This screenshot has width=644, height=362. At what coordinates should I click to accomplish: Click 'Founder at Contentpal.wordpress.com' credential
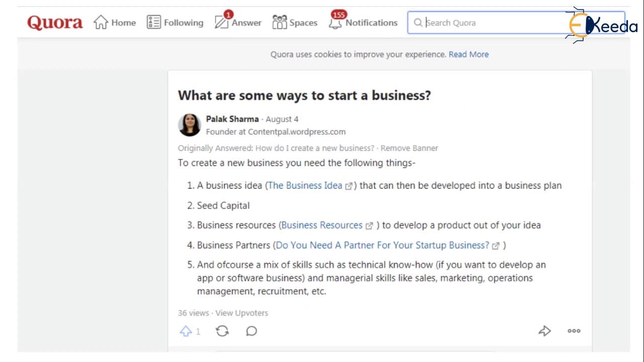point(276,132)
